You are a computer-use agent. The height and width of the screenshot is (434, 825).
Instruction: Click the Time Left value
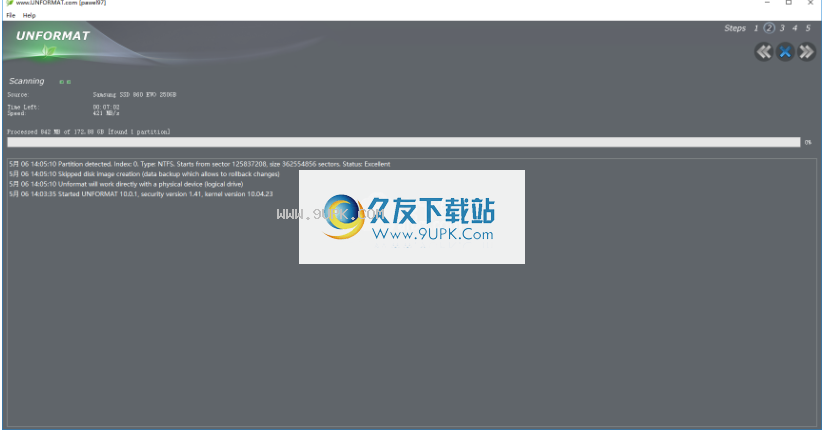(x=106, y=107)
